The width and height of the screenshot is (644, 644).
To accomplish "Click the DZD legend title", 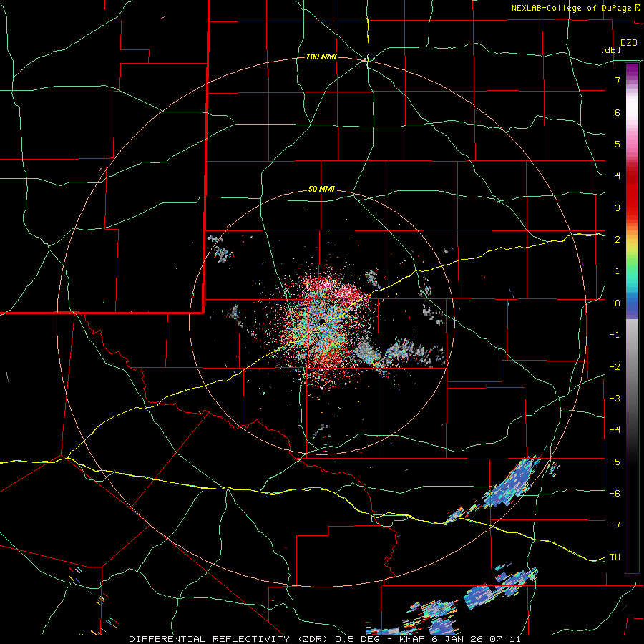I will click(x=629, y=43).
